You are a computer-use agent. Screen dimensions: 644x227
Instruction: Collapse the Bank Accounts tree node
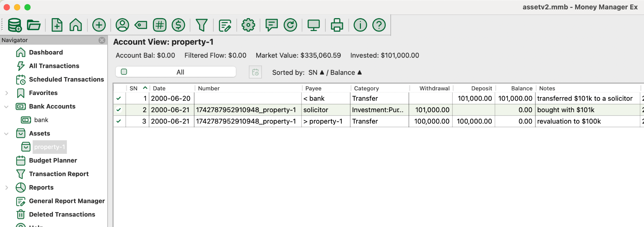(6, 106)
